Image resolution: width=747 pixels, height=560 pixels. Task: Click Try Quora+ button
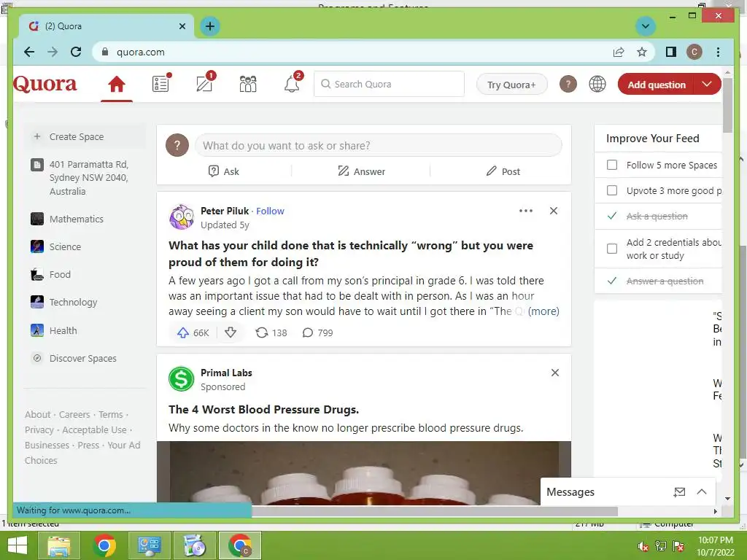click(511, 85)
